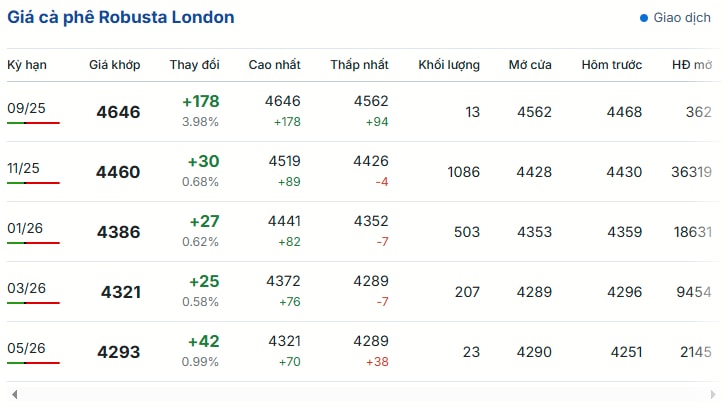The height and width of the screenshot is (406, 725).
Task: Click the green-red price bar under 09/25
Action: (33, 123)
